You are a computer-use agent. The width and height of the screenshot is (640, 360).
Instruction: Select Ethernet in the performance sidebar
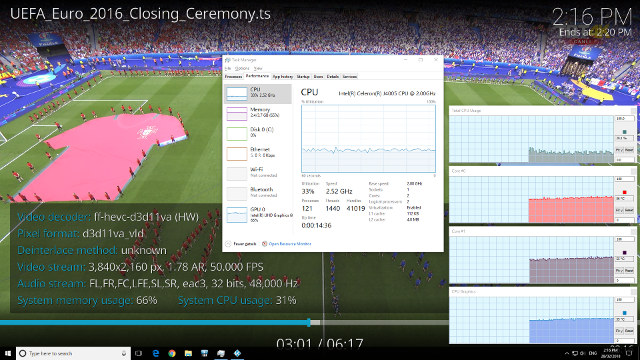tap(258, 153)
